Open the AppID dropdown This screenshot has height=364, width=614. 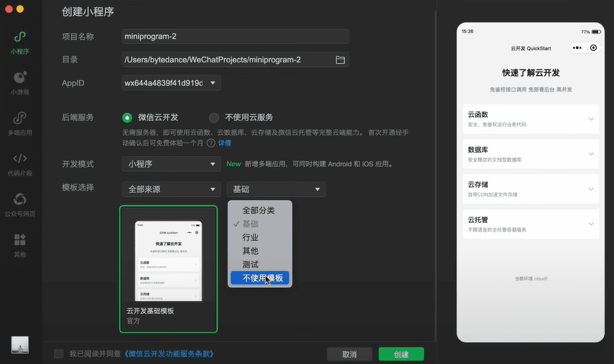(171, 83)
